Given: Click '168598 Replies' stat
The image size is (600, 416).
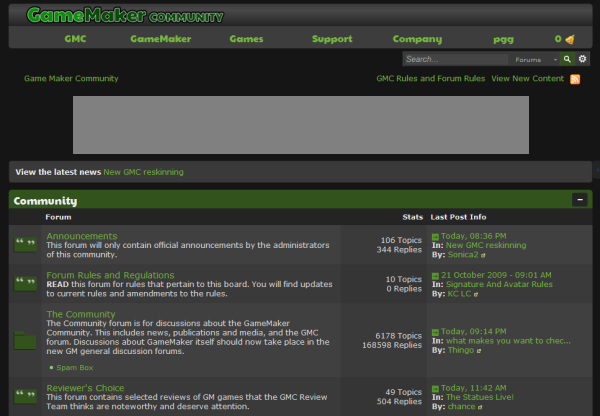Looking at the screenshot, I should tap(392, 345).
